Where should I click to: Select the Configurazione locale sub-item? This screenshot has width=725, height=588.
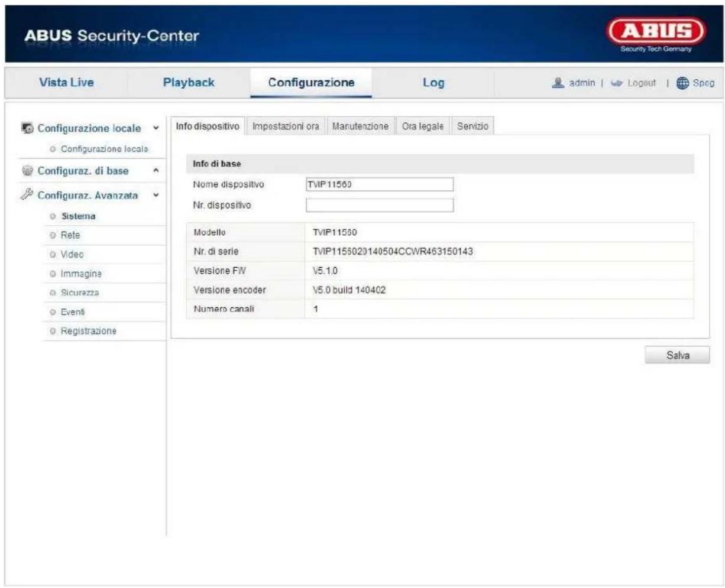105,149
